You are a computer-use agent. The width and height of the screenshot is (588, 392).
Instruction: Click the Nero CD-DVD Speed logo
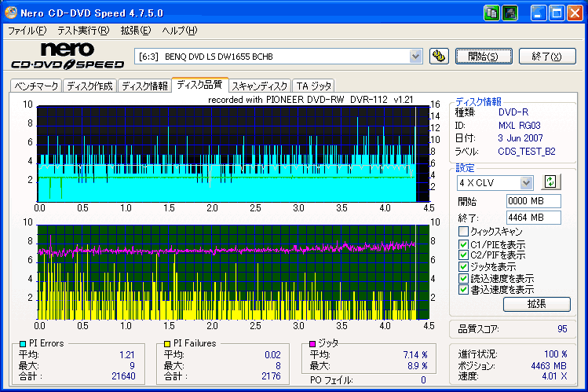click(67, 56)
